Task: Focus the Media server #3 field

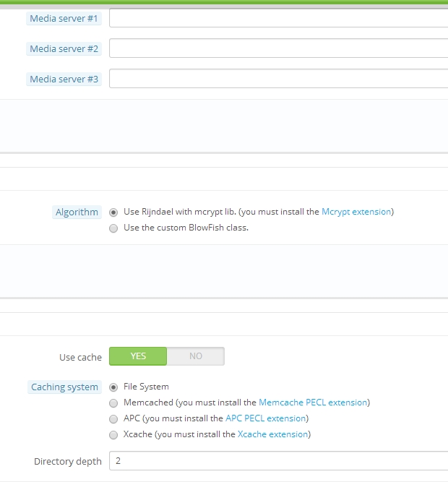Action: 279,79
